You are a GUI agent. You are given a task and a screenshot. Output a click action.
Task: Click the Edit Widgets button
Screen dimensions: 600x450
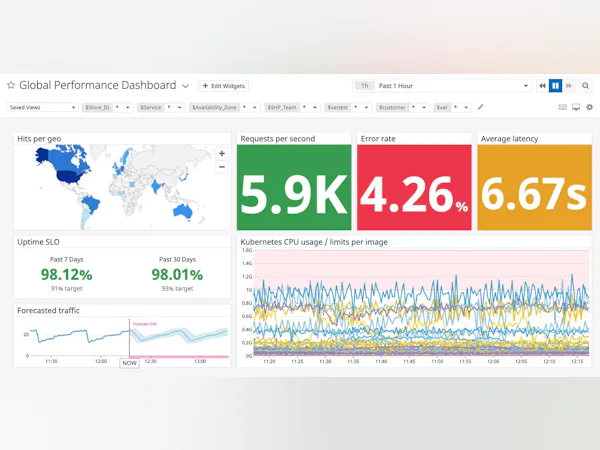(x=223, y=86)
